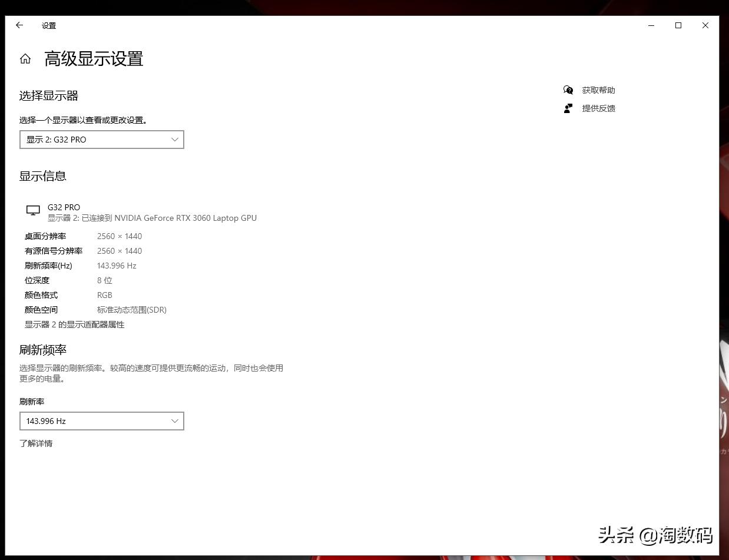The height and width of the screenshot is (560, 729).
Task: Click the 提供反馈 feedback icon
Action: click(567, 108)
